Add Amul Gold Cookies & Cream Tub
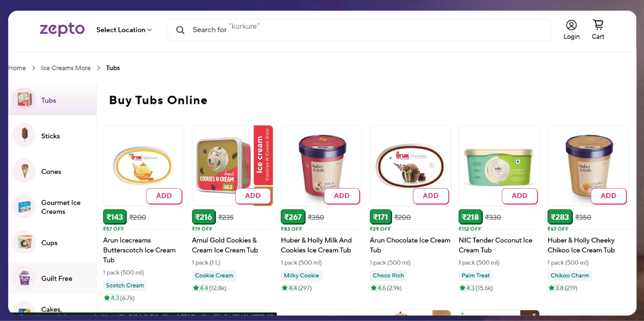The height and width of the screenshot is (321, 644). pyautogui.click(x=253, y=196)
